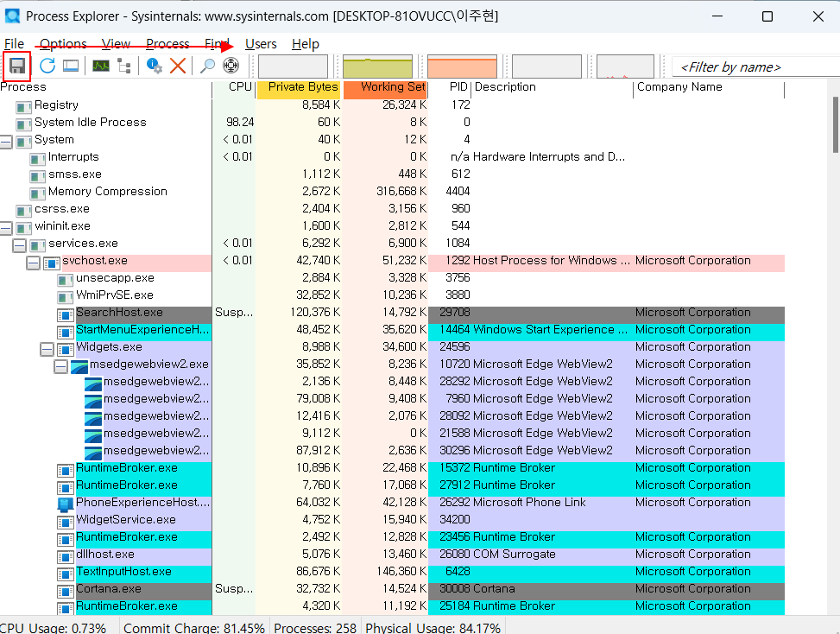Open the Process menu

167,44
